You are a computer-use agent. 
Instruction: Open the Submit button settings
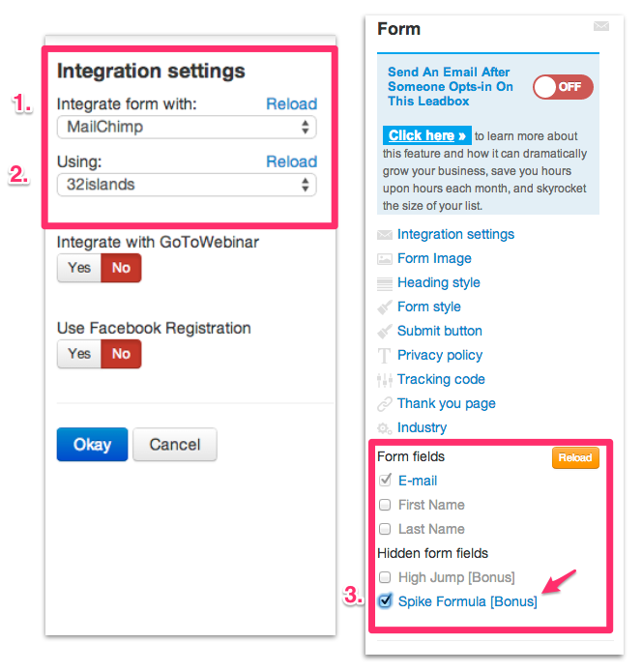click(440, 331)
